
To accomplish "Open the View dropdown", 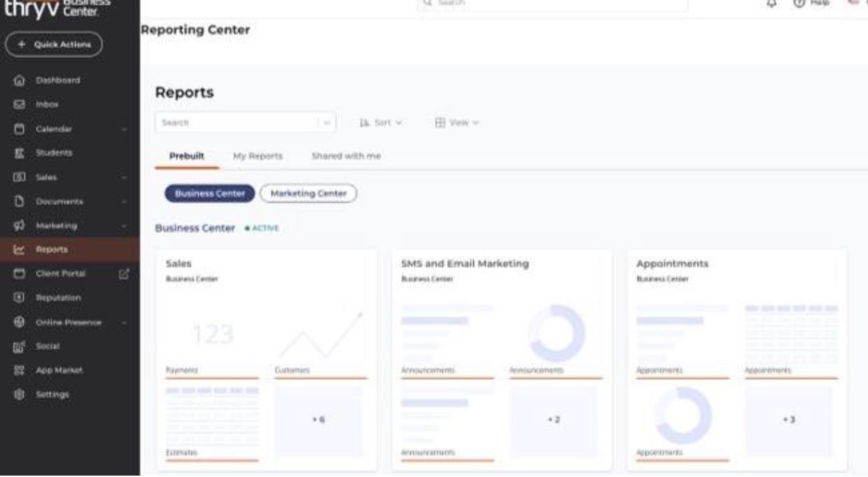I will point(458,122).
